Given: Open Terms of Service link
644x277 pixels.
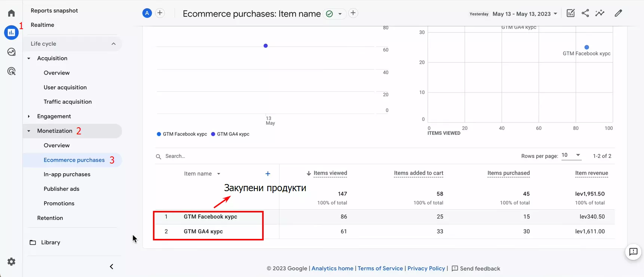Looking at the screenshot, I should coord(380,268).
